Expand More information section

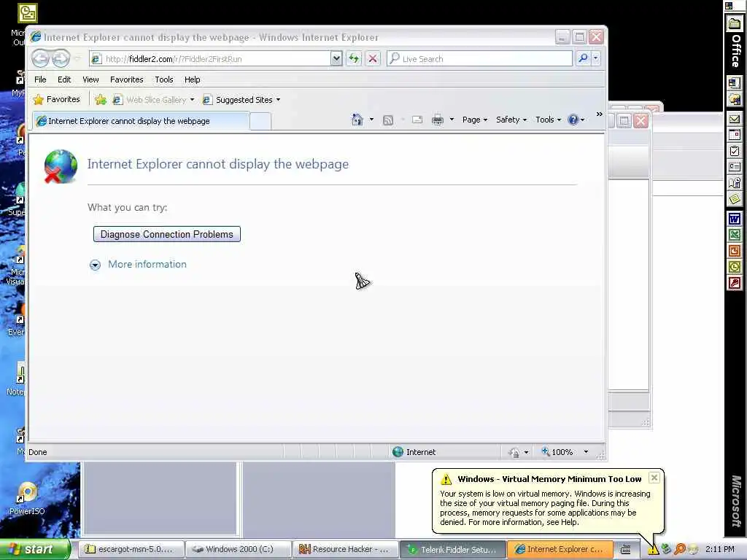(x=95, y=265)
